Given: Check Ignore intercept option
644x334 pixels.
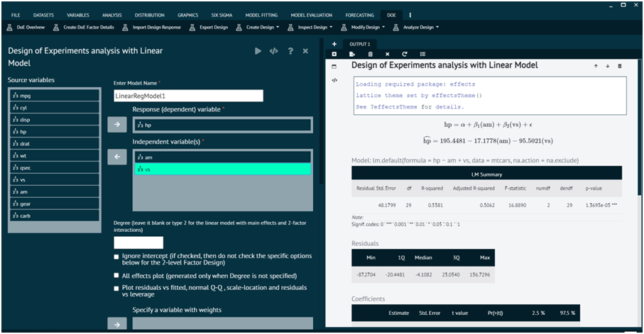Looking at the screenshot, I should 116,257.
